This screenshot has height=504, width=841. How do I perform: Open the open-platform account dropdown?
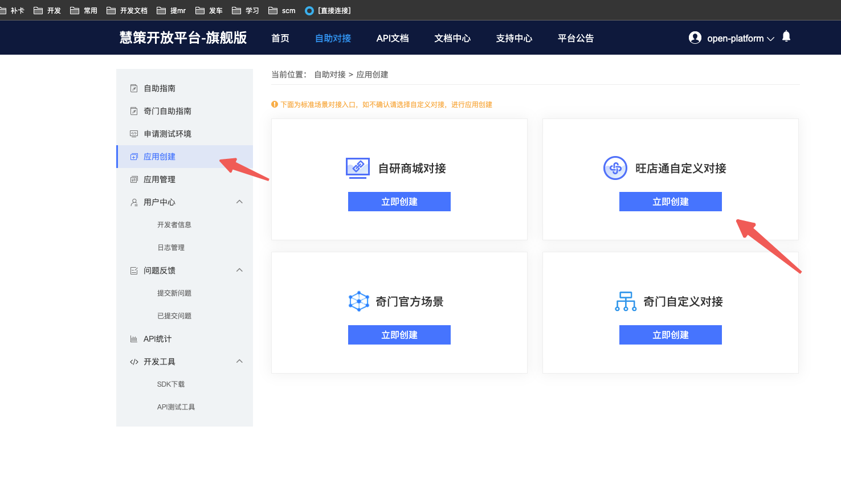(740, 38)
